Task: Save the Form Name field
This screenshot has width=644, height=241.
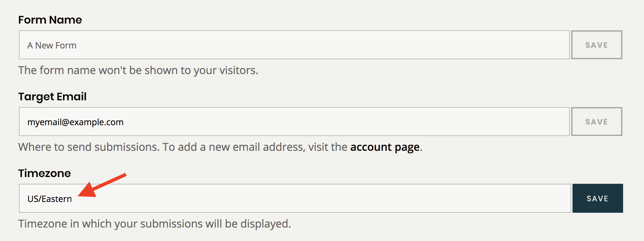Action: [x=596, y=45]
